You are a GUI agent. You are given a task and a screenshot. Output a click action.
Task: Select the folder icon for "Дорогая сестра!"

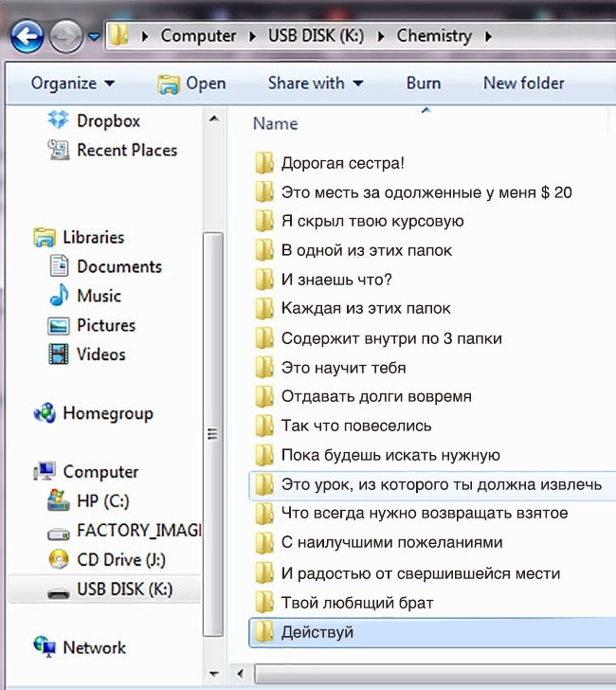(x=264, y=163)
